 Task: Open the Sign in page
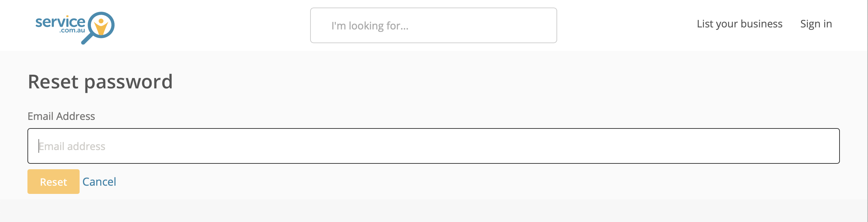(x=816, y=24)
